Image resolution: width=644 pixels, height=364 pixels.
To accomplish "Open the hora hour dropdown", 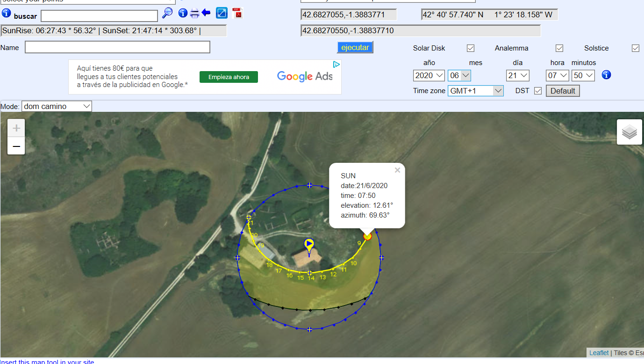I will point(558,75).
